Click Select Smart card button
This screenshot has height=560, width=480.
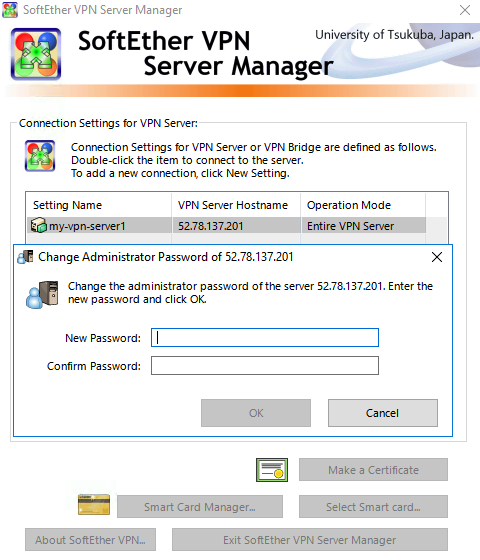point(373,506)
